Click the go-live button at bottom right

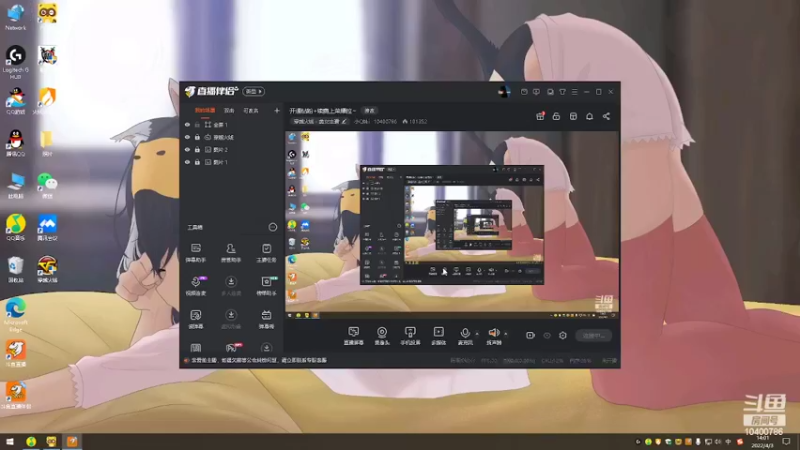[x=594, y=336]
